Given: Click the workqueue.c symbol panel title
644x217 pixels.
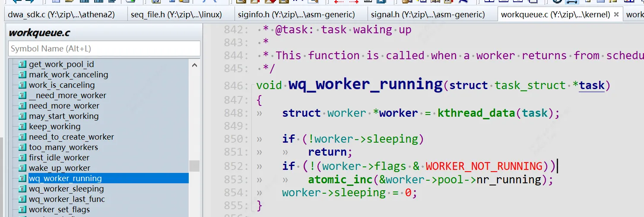Looking at the screenshot, I should [39, 33].
